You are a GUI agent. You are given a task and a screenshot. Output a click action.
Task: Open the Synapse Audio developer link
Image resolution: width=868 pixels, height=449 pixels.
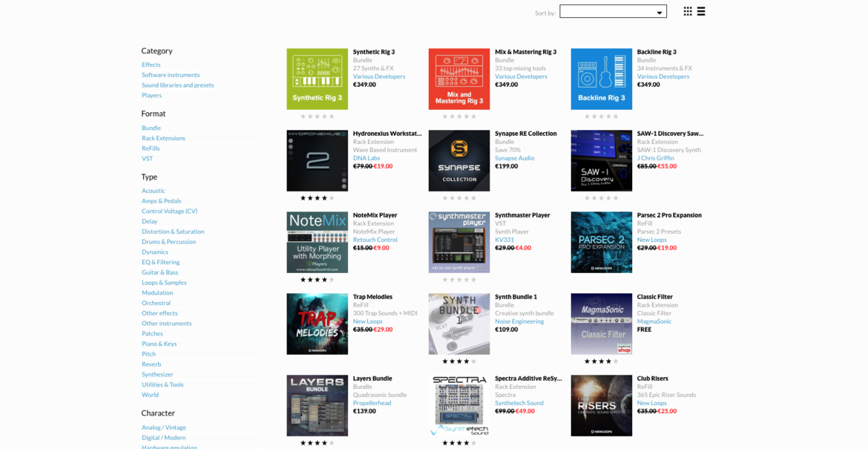click(x=515, y=158)
